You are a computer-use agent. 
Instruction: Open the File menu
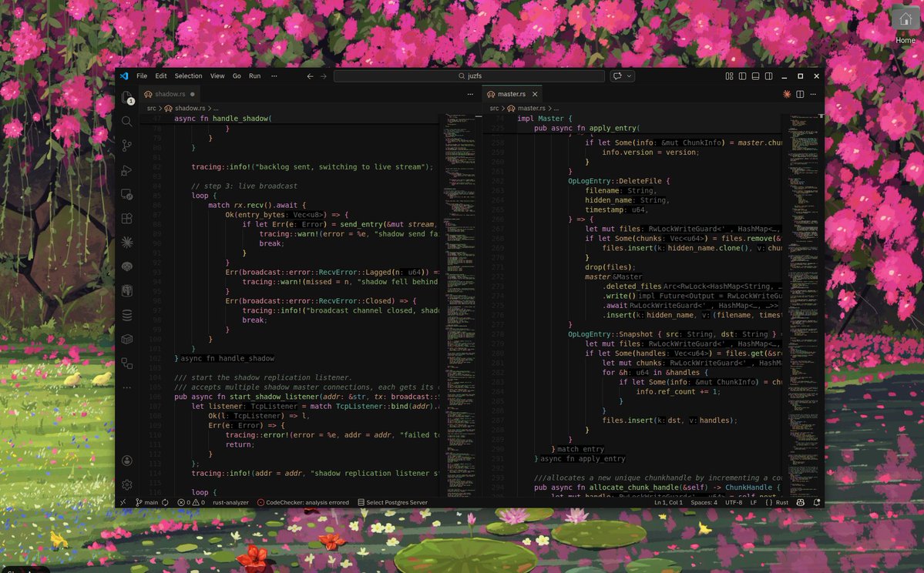pyautogui.click(x=142, y=76)
